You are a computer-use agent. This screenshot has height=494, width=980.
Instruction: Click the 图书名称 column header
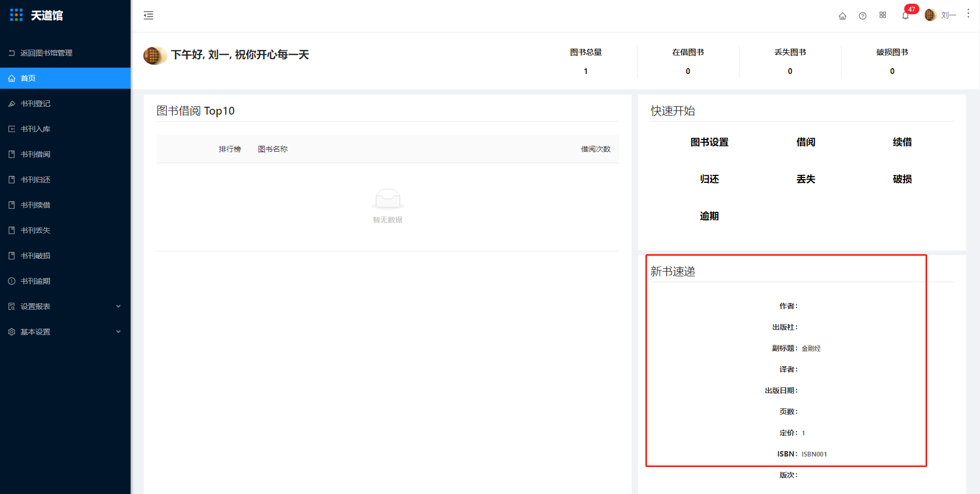(273, 149)
